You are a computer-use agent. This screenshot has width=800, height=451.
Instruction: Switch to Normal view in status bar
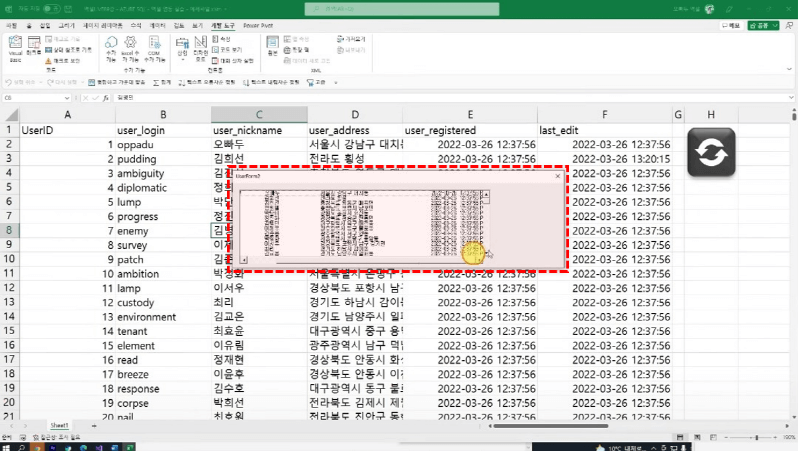pyautogui.click(x=680, y=437)
